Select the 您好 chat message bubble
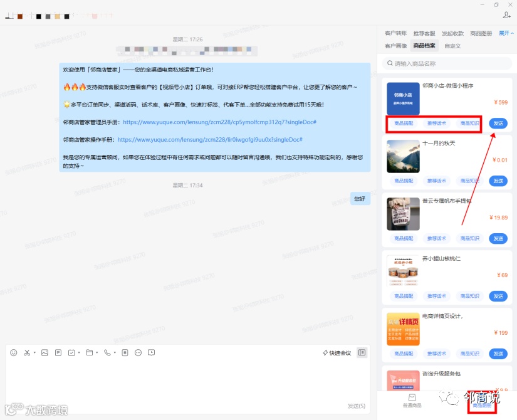This screenshot has width=517, height=420. coord(360,199)
